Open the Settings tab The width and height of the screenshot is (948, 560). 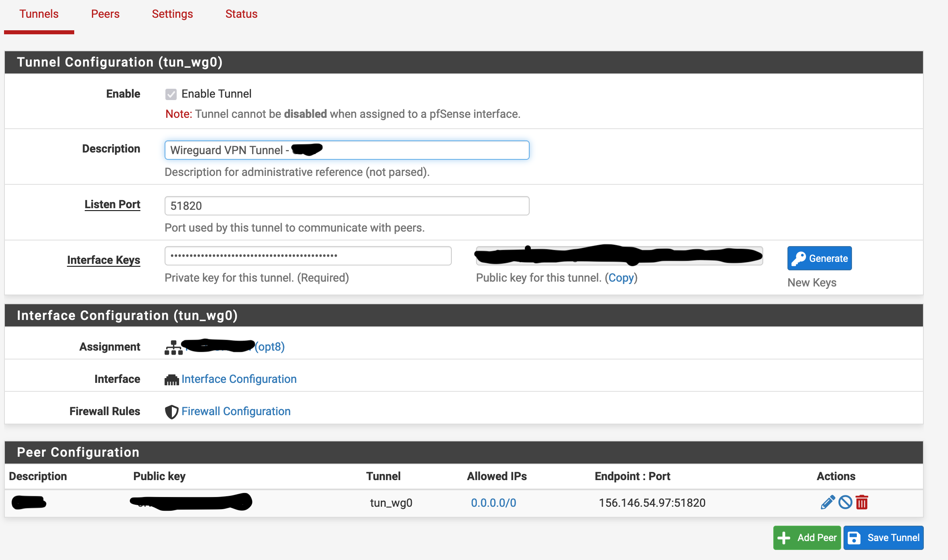(x=172, y=14)
